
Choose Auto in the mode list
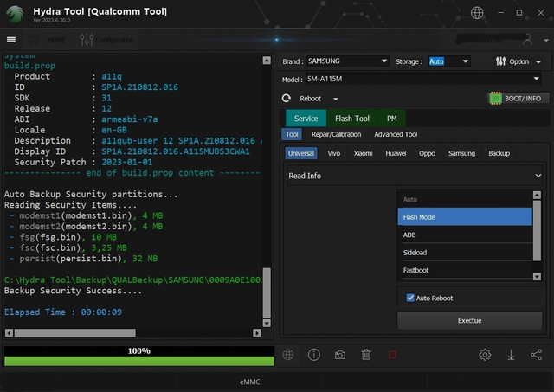click(465, 199)
